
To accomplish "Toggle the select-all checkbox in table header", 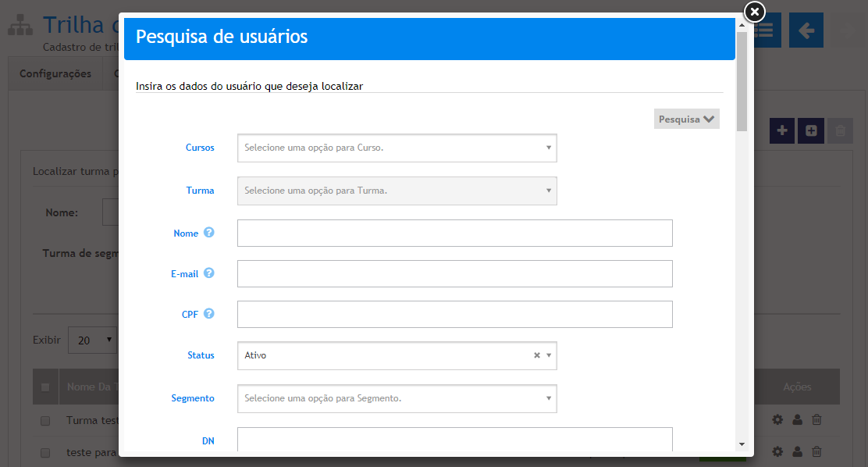I will point(45,387).
